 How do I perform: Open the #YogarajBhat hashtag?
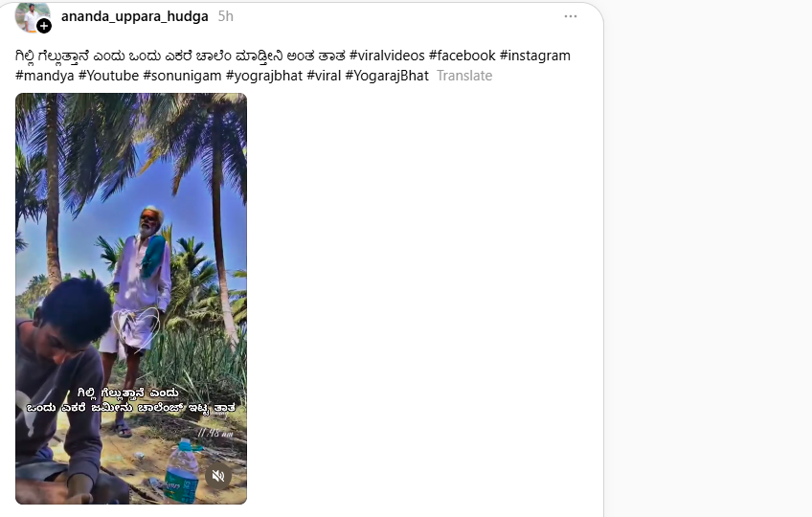tap(387, 76)
